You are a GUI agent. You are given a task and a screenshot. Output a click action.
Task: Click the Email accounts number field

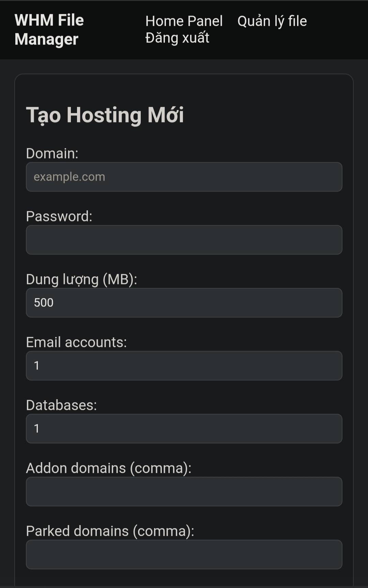(184, 366)
